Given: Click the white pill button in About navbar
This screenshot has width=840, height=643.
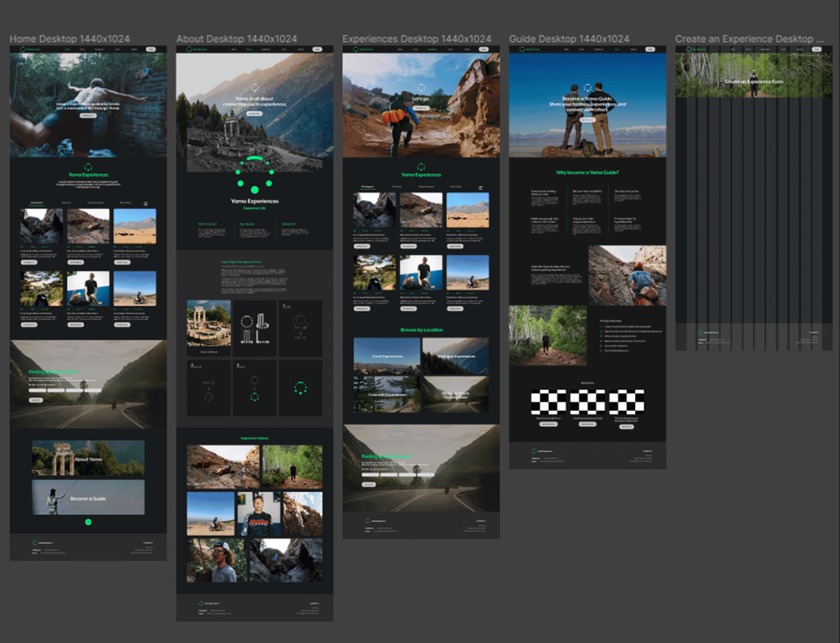Looking at the screenshot, I should 317,49.
